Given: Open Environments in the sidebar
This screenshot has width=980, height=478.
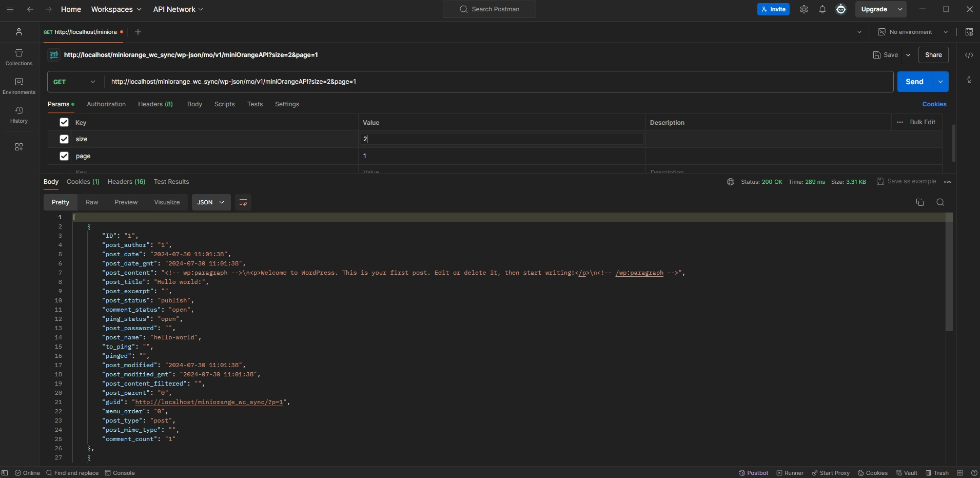Looking at the screenshot, I should [19, 86].
